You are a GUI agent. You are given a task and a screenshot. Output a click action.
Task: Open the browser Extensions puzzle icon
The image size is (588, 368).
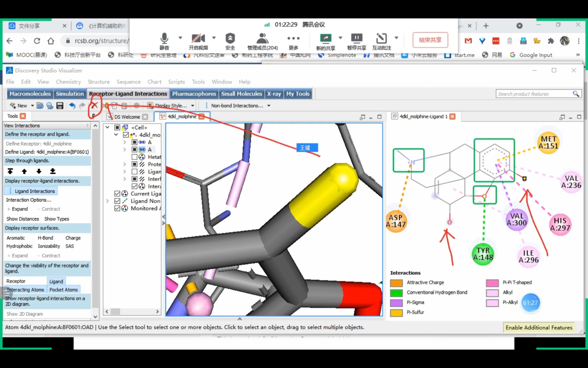551,41
